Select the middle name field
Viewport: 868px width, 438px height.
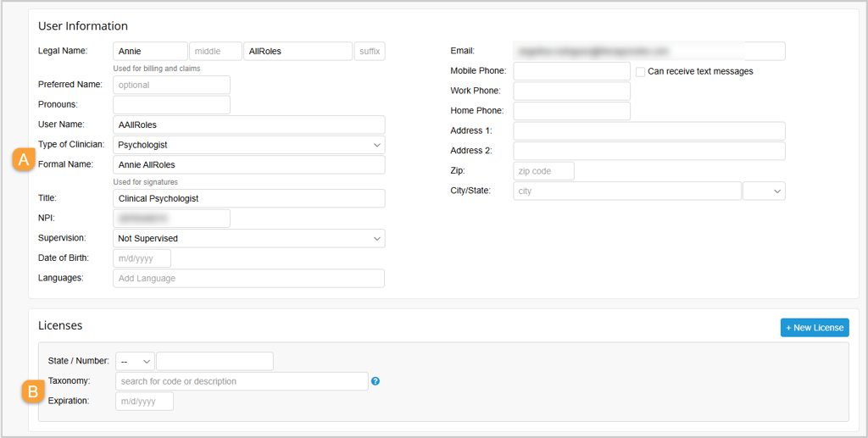click(x=215, y=52)
